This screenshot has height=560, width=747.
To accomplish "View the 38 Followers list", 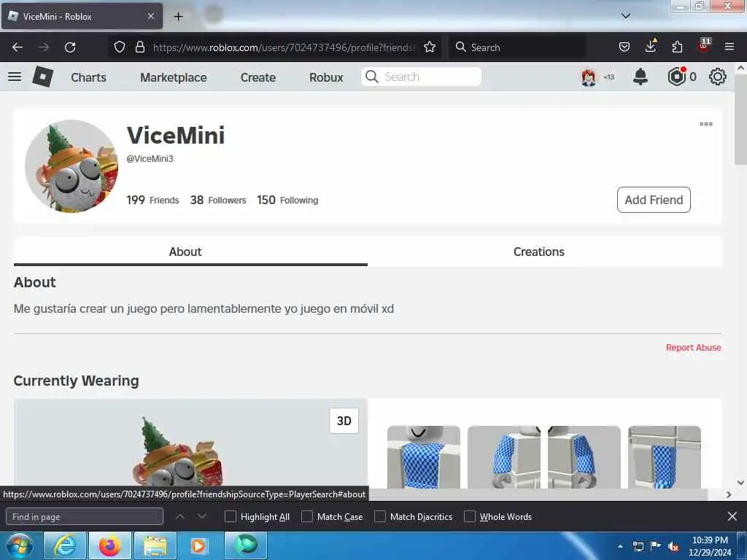I will (x=218, y=200).
